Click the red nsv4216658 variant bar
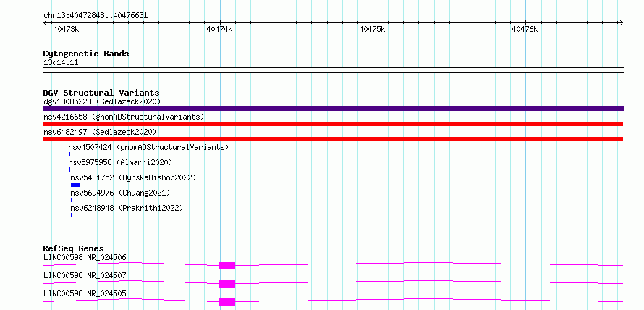 click(x=333, y=124)
